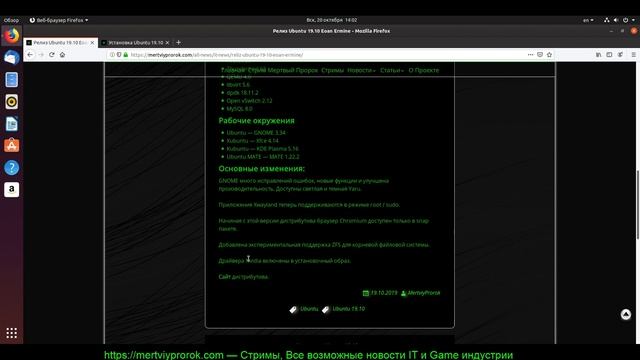Expand 'Новости' navigation dropdown
Viewport: 640px width, 360px height.
[x=361, y=70]
